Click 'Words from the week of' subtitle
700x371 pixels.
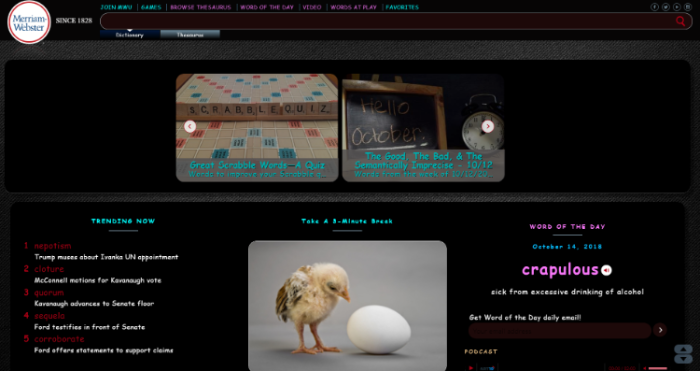click(423, 174)
